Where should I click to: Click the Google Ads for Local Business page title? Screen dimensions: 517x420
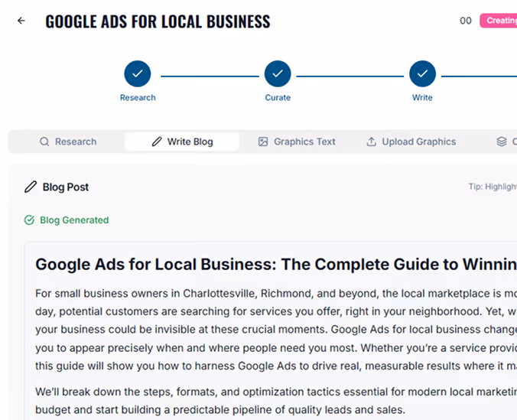158,21
